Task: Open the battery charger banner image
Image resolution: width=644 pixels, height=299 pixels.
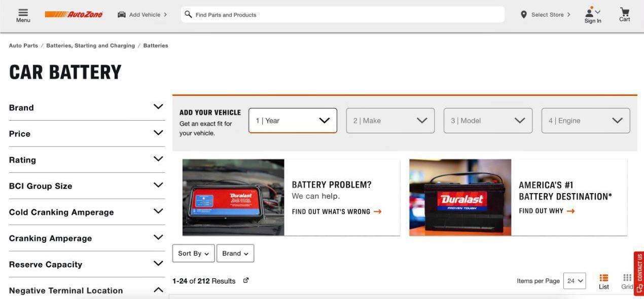Action: click(x=233, y=197)
